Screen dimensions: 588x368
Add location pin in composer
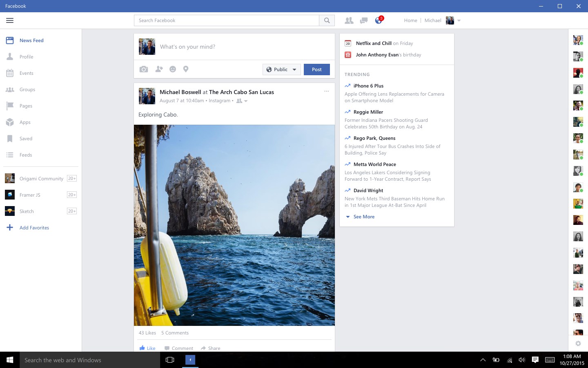pos(186,69)
